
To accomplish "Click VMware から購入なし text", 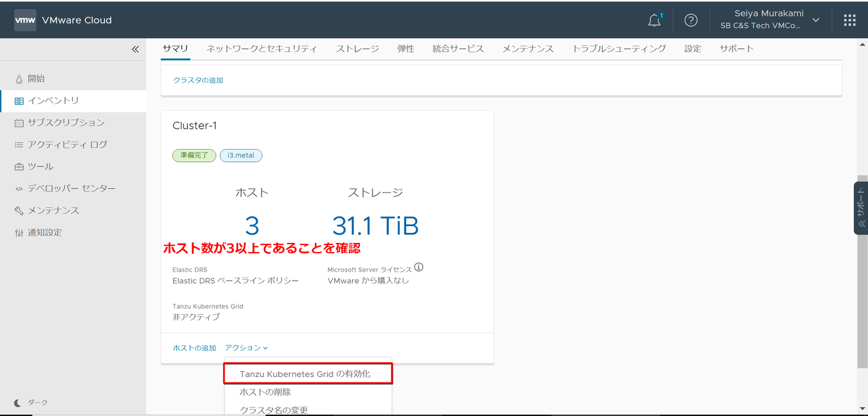I will coord(368,280).
